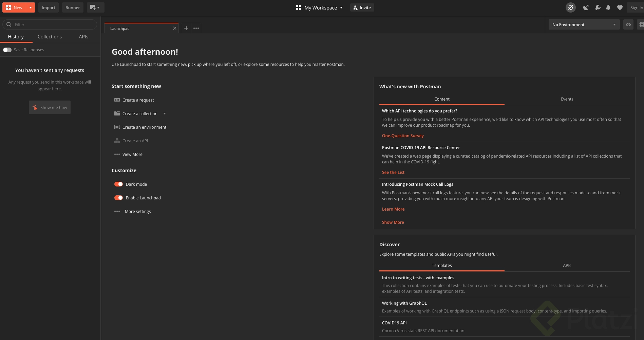Screen dimensions: 644x340
Task: Open the COVID19 API template
Action: pos(394,323)
